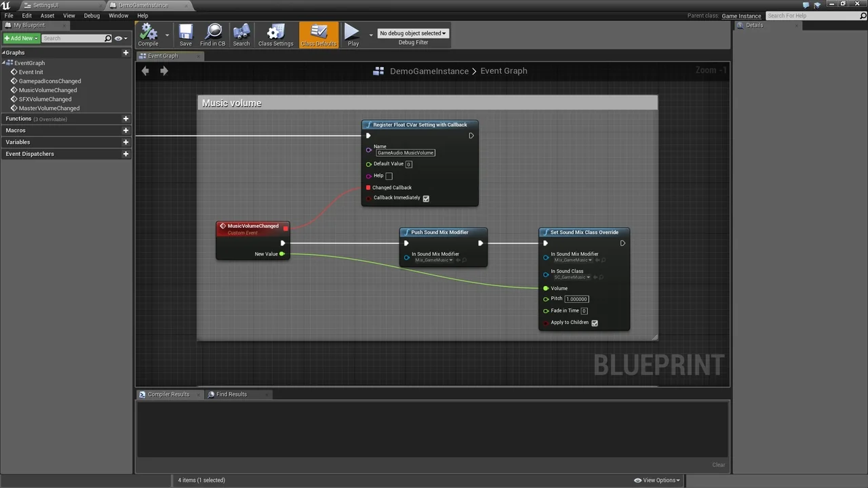The image size is (868, 488).
Task: Toggle the Callback Immediately checkbox
Action: [426, 199]
